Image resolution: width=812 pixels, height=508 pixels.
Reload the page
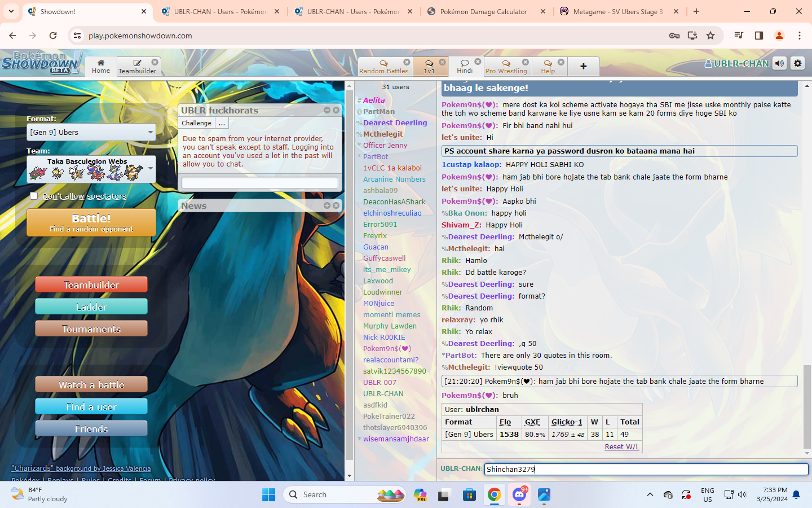[53, 36]
